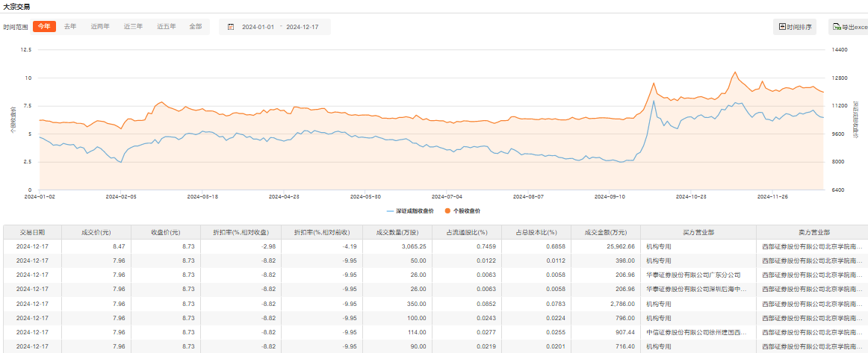Show all data with the 全部 option
This screenshot has width=868, height=353.
(195, 26)
